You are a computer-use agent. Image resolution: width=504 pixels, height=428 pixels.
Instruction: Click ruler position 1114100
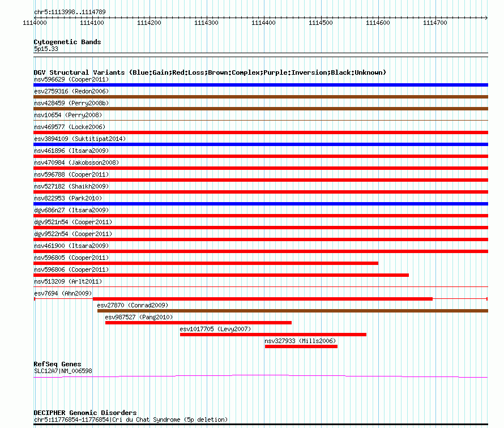pos(92,23)
